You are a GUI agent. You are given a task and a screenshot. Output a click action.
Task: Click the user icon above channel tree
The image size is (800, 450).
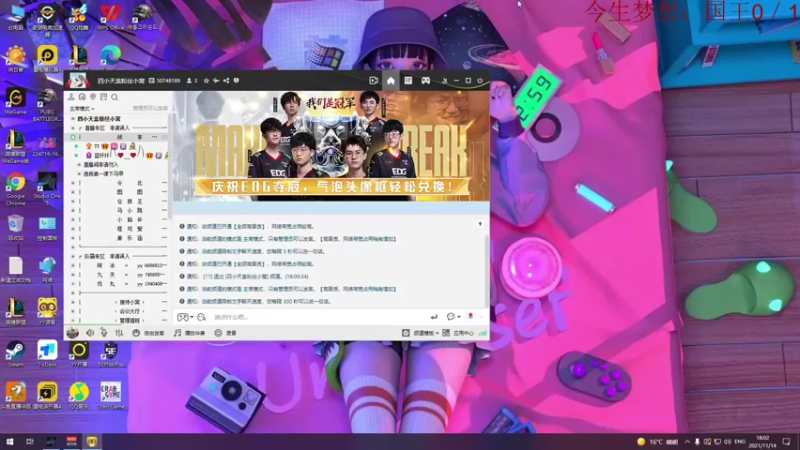(x=71, y=97)
